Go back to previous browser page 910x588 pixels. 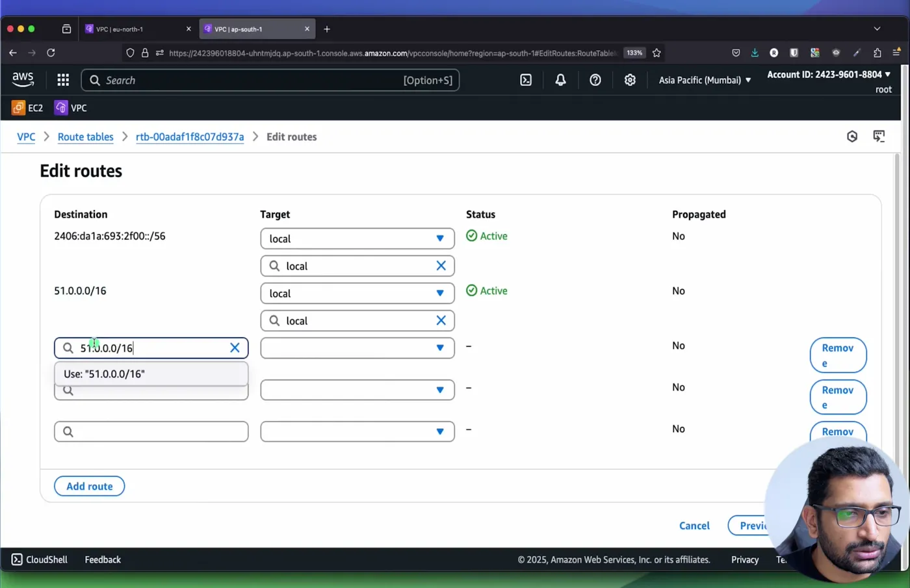point(13,53)
